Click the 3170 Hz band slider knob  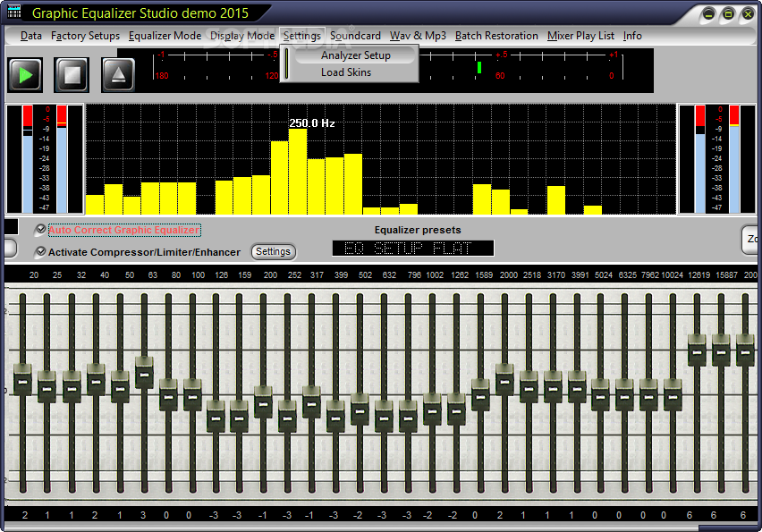[553, 387]
